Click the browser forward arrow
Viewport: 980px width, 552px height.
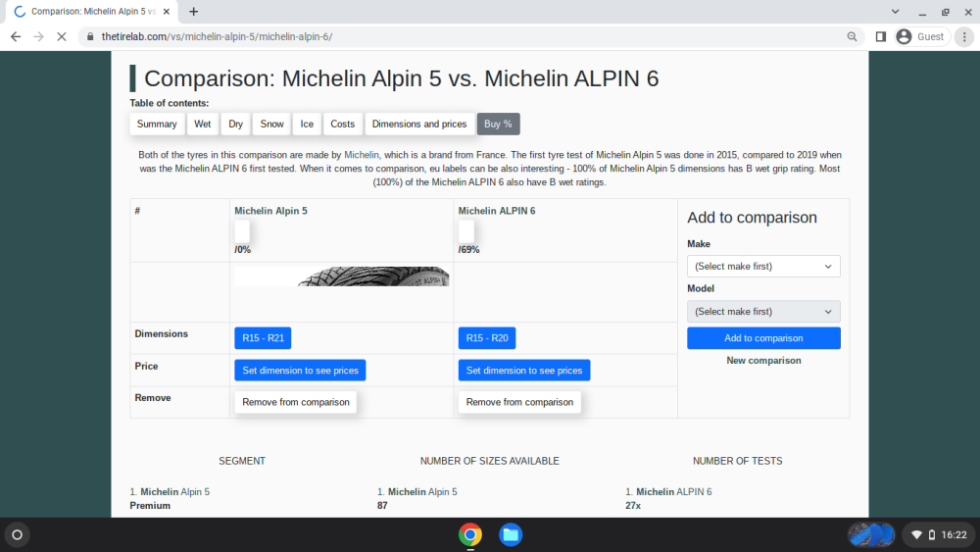(39, 37)
